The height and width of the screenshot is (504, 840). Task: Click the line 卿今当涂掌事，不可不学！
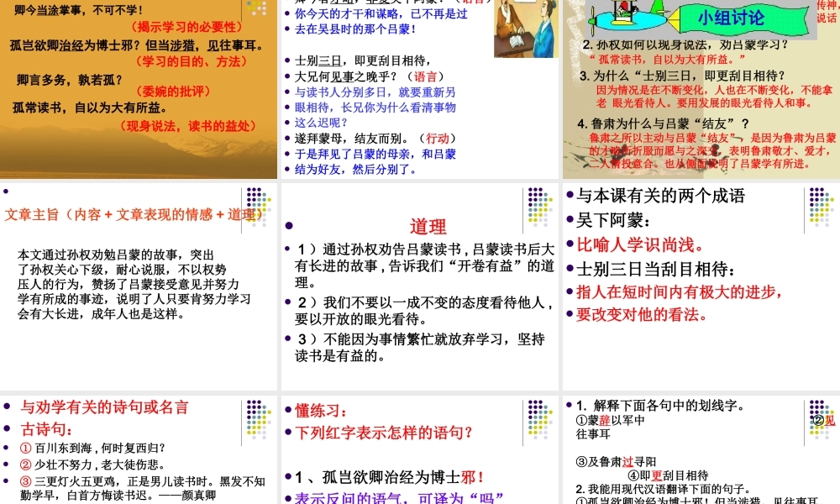[x=79, y=9]
